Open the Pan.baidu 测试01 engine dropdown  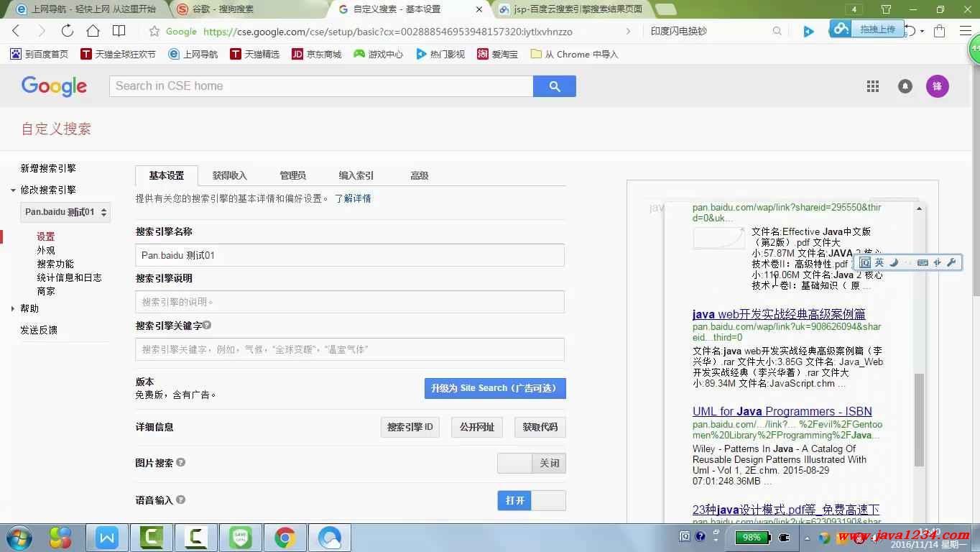65,212
